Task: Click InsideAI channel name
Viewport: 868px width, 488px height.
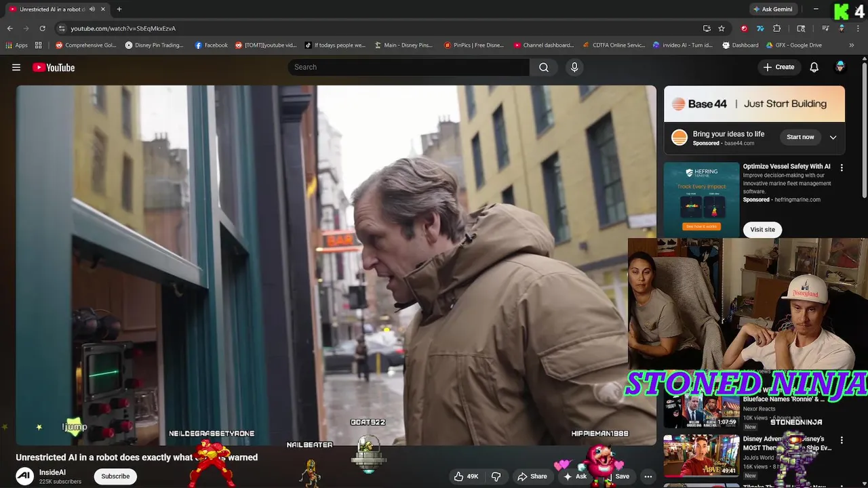Action: click(x=52, y=472)
